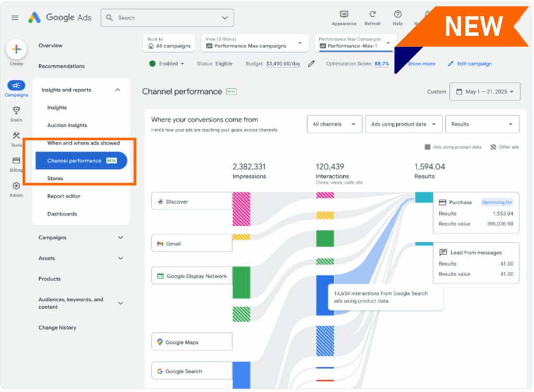Expand Audiences, keywords, and content
This screenshot has height=392, width=534.
(x=120, y=303)
